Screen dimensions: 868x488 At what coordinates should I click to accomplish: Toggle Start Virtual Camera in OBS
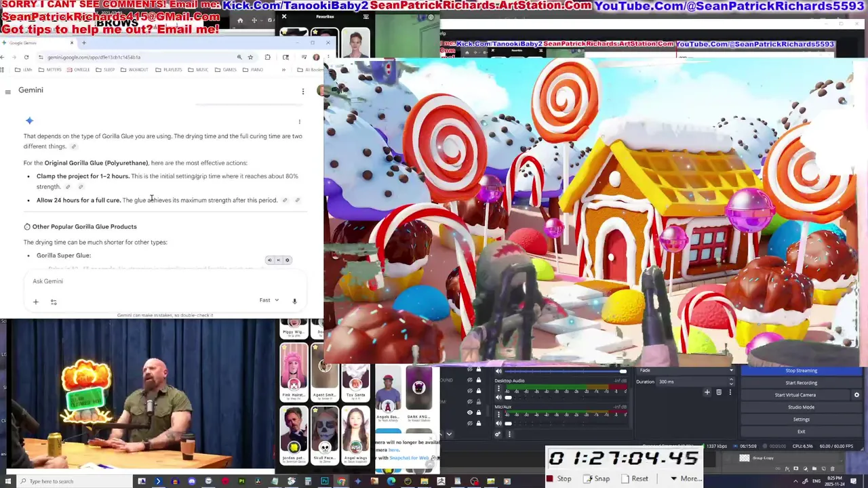click(x=795, y=394)
